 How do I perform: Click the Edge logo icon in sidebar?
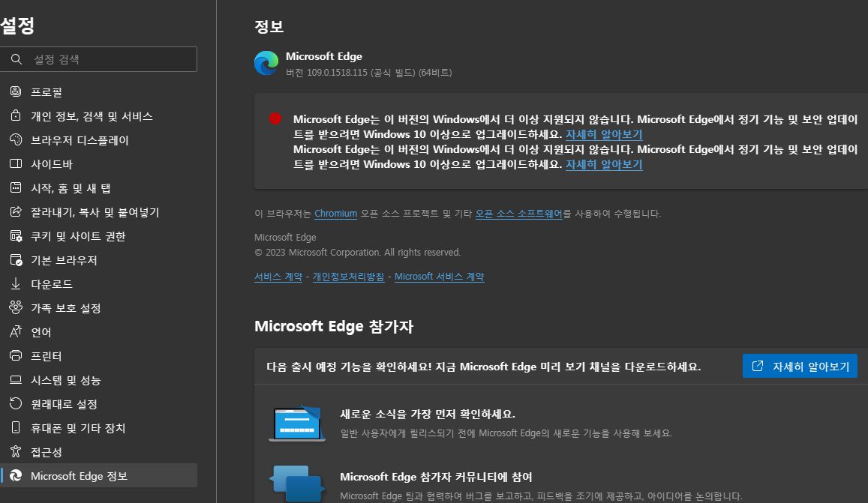[16, 475]
